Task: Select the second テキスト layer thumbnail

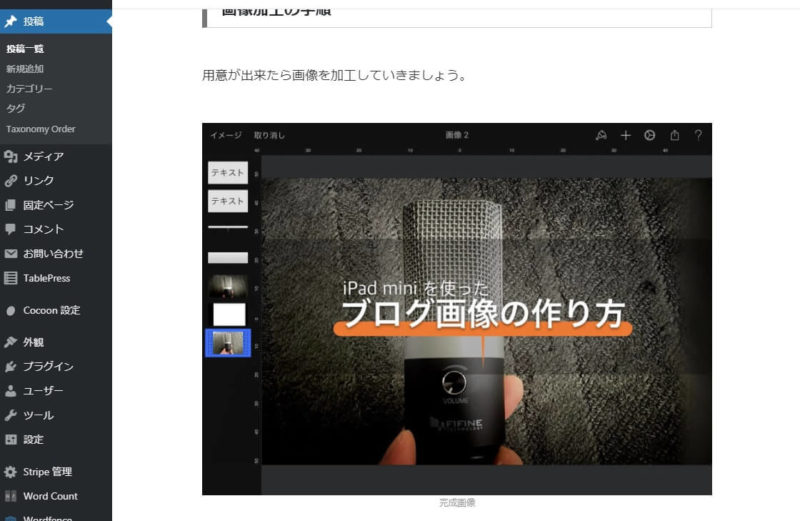Action: coord(228,201)
